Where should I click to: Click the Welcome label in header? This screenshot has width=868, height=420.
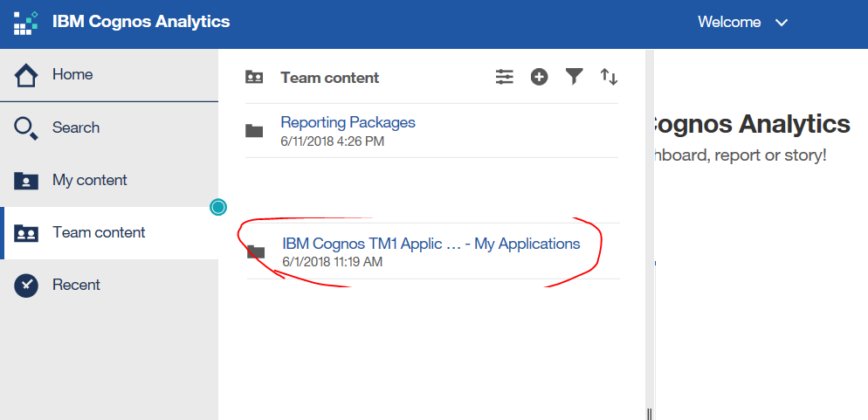[729, 23]
